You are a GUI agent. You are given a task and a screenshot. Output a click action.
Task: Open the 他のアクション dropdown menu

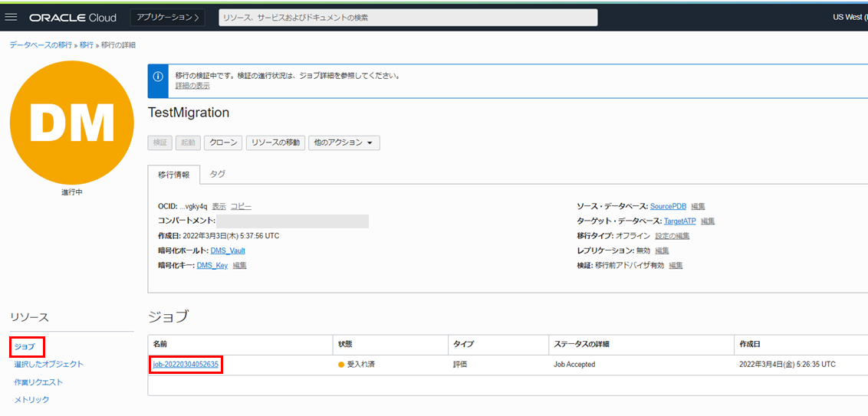(344, 143)
